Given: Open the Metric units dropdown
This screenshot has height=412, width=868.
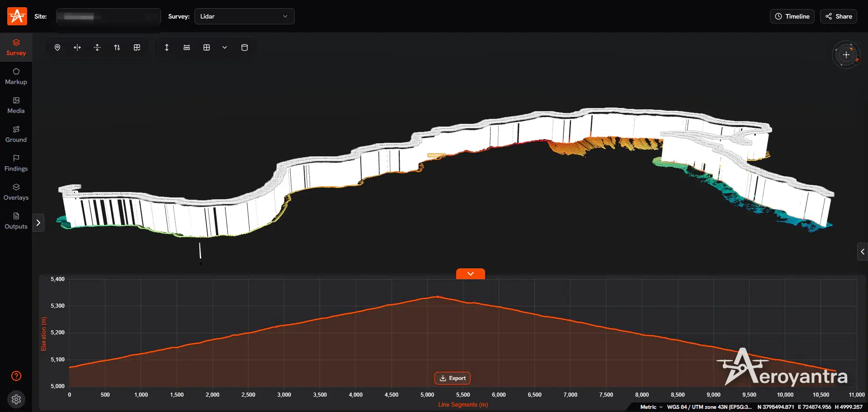Looking at the screenshot, I should coord(651,407).
